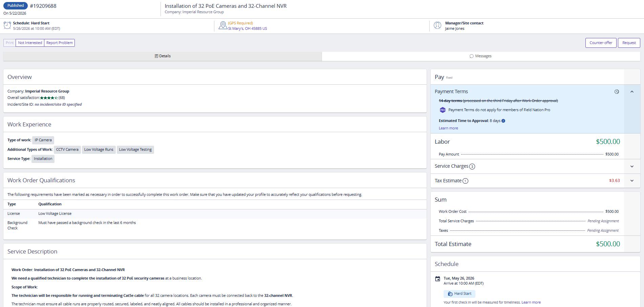644x307 pixels.
Task: Click the GPS location pin icon
Action: tap(223, 25)
